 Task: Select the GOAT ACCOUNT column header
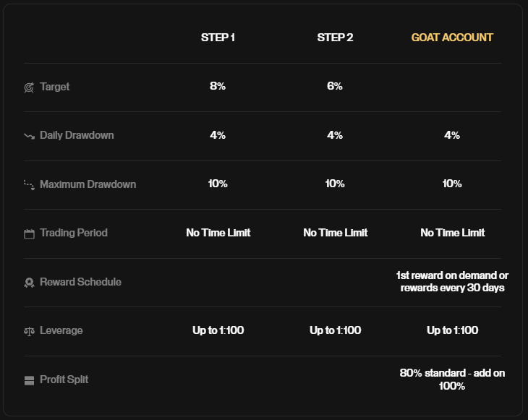click(452, 38)
